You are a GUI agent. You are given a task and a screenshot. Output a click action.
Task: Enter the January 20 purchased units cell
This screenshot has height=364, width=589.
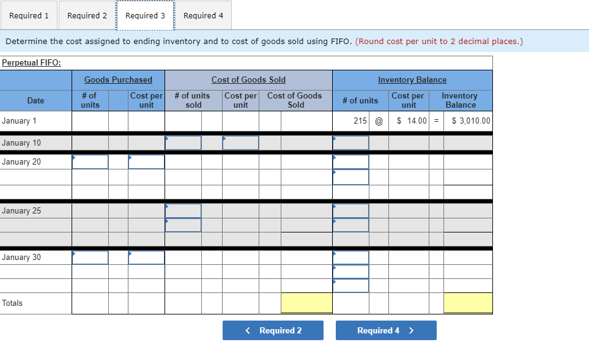[x=90, y=162]
